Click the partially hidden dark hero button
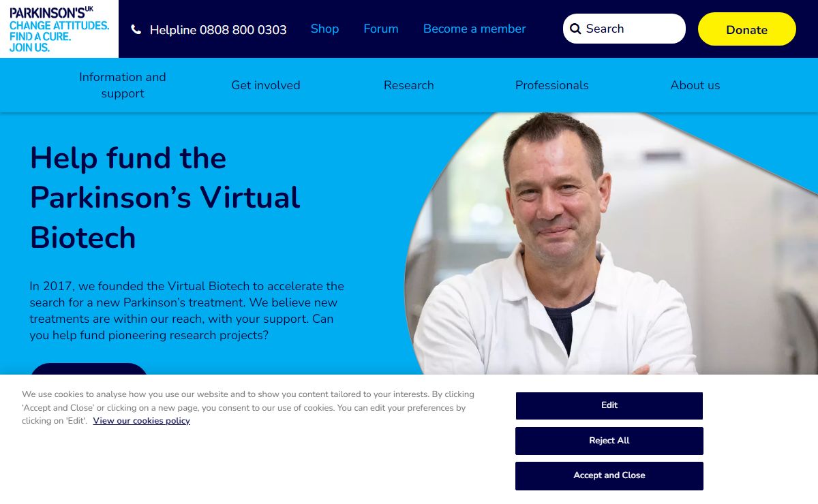 [89, 368]
